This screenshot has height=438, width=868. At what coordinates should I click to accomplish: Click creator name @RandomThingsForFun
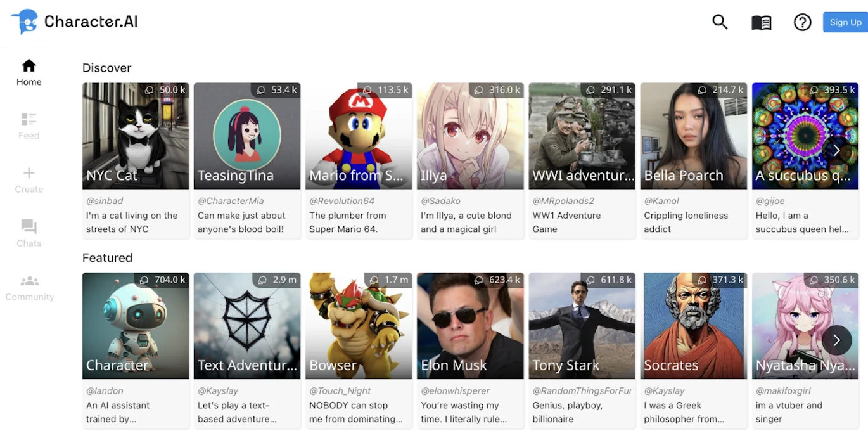[x=582, y=391]
